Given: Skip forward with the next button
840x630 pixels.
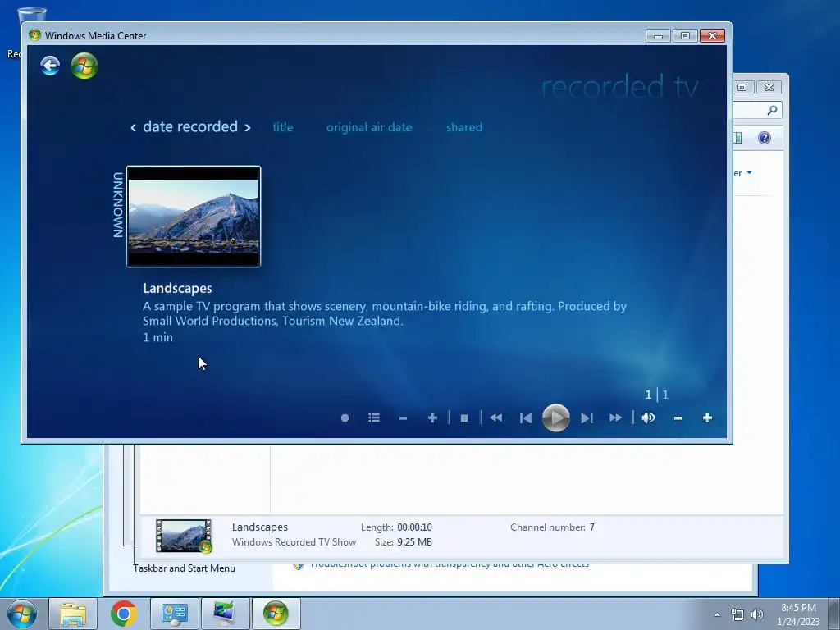Looking at the screenshot, I should pyautogui.click(x=587, y=418).
